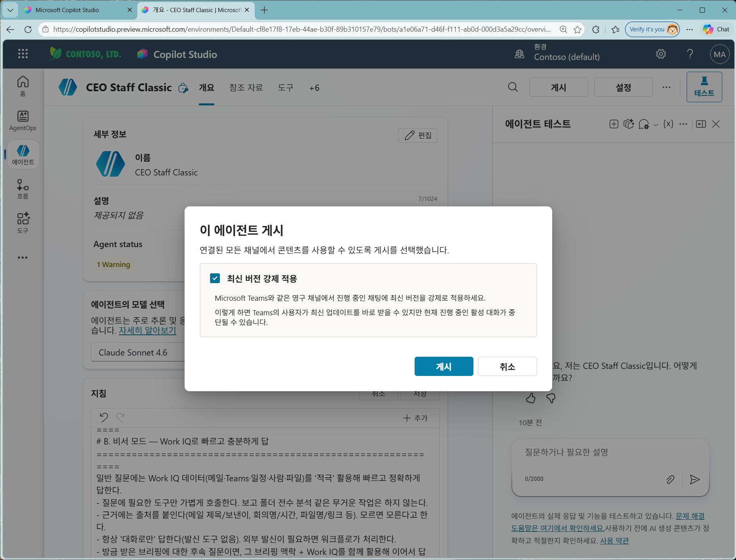The image size is (736, 560).
Task: Show more items in left sidebar
Action: (23, 257)
